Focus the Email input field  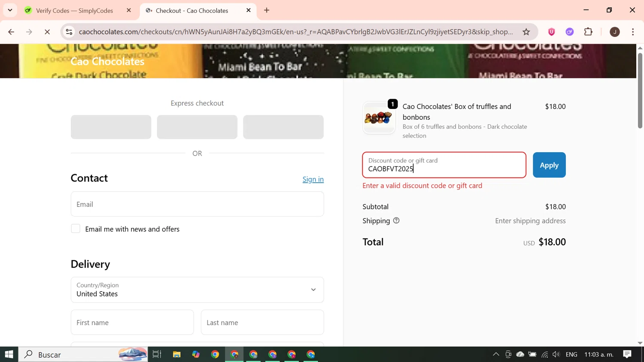click(197, 204)
